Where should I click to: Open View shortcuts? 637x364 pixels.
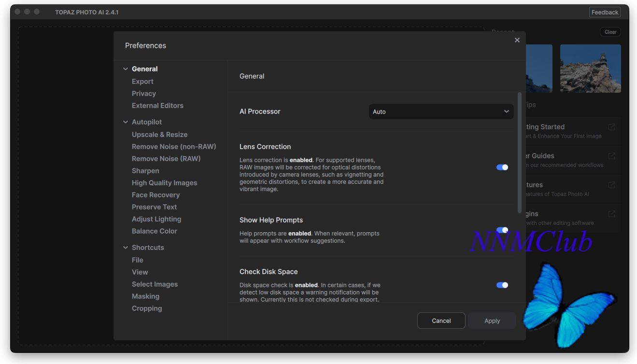pyautogui.click(x=140, y=272)
